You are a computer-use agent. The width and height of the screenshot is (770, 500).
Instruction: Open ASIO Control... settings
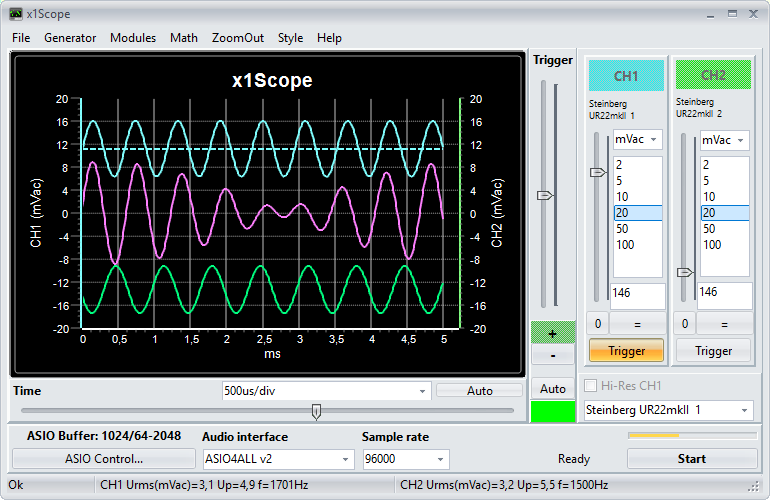pos(104,459)
